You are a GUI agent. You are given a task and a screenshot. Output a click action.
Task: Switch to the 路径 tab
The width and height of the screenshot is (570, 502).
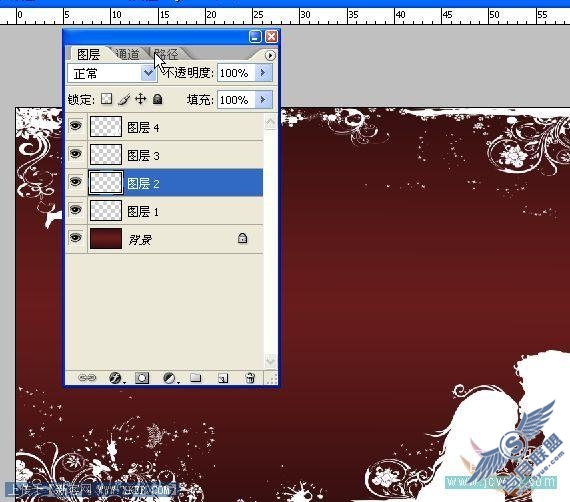coord(166,55)
